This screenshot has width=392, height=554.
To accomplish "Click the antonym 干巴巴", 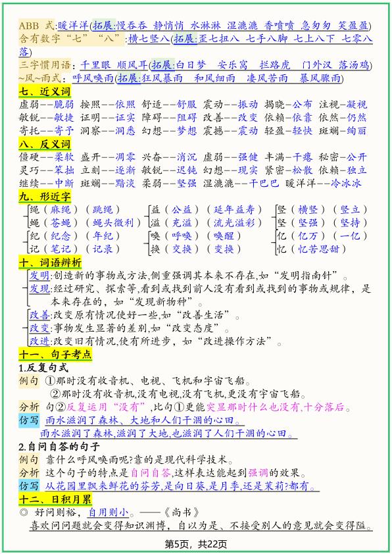I will pyautogui.click(x=264, y=184).
